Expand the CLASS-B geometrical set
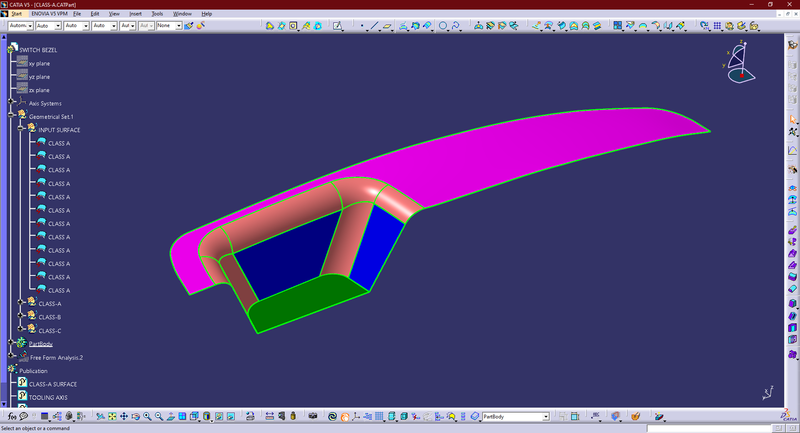The height and width of the screenshot is (433, 800). pyautogui.click(x=20, y=317)
